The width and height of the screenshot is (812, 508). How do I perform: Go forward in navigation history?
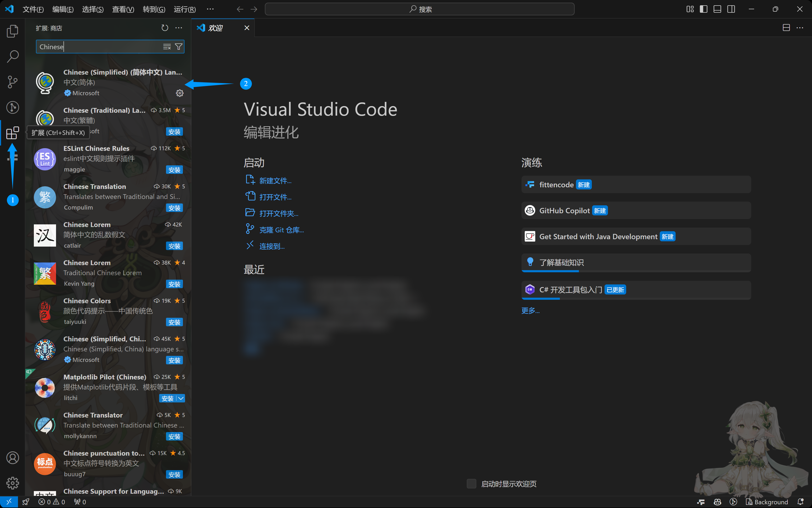[254, 10]
